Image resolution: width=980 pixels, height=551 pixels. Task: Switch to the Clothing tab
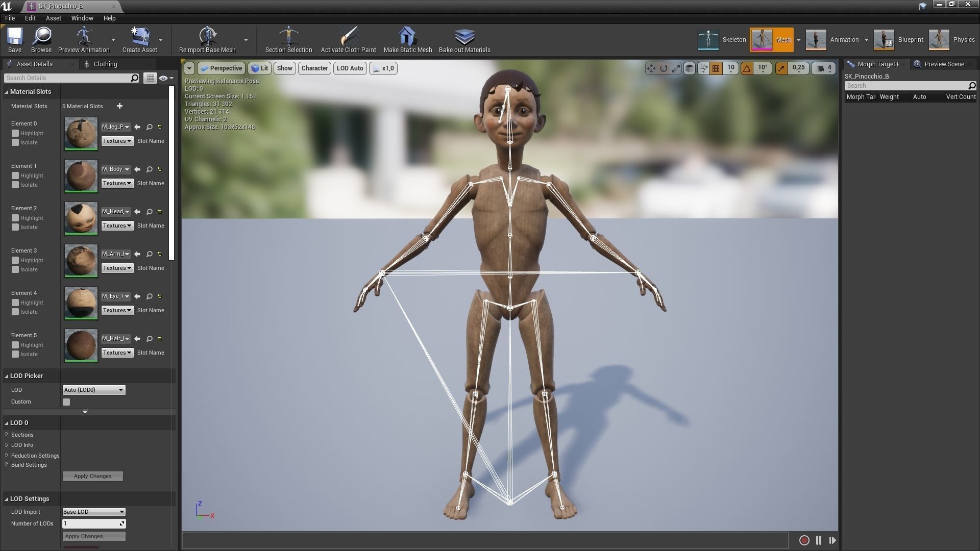pyautogui.click(x=105, y=64)
